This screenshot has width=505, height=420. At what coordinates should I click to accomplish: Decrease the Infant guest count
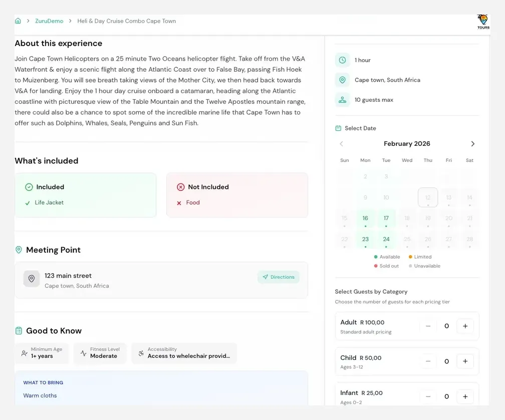coord(428,396)
